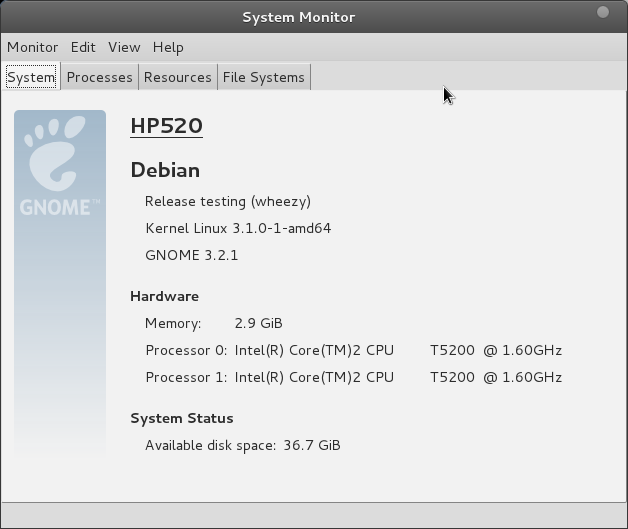
Task: Click the Hardware section heading
Action: pyautogui.click(x=165, y=296)
